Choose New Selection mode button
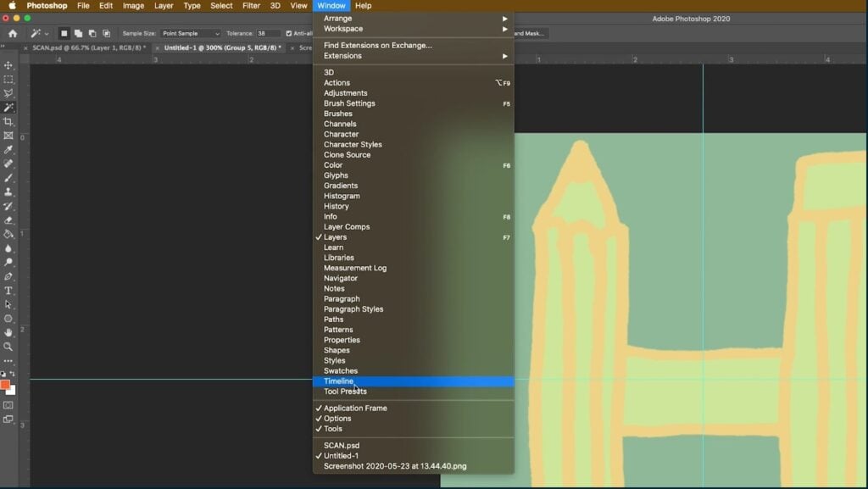The width and height of the screenshot is (868, 489). pos(64,34)
